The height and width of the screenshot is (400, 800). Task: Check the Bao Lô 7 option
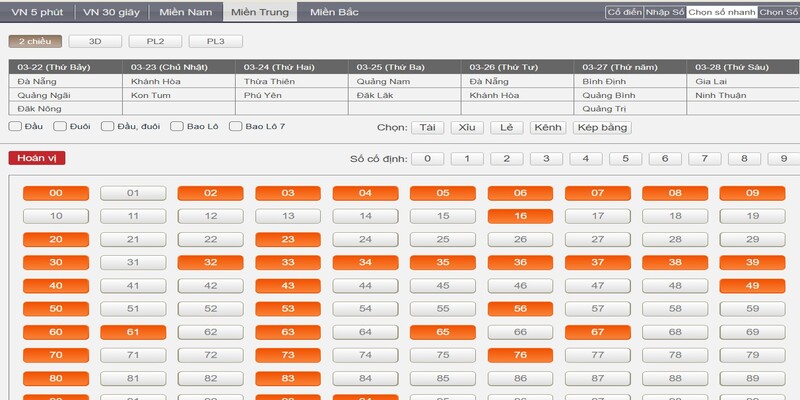(x=236, y=127)
